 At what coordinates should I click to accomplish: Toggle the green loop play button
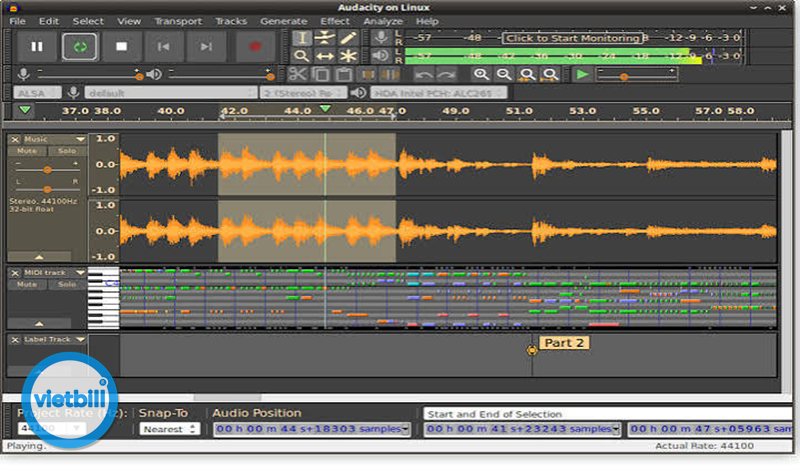[x=80, y=46]
